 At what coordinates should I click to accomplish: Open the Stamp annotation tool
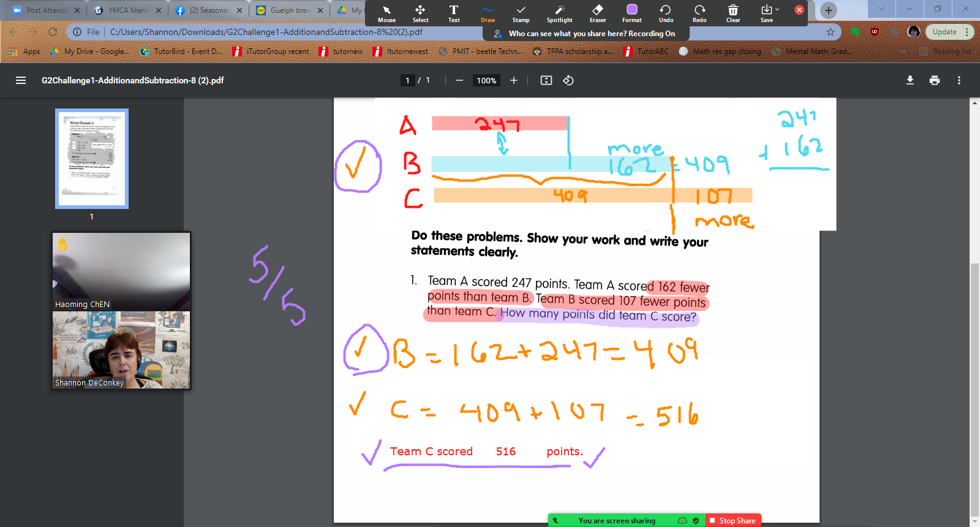(521, 13)
